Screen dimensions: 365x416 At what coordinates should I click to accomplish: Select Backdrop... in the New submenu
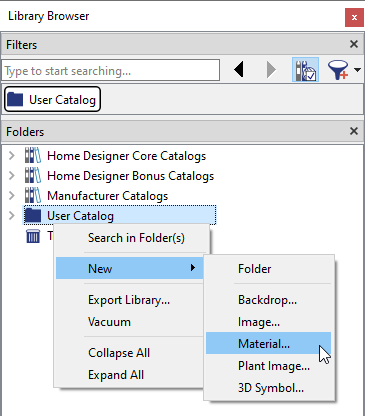(269, 300)
